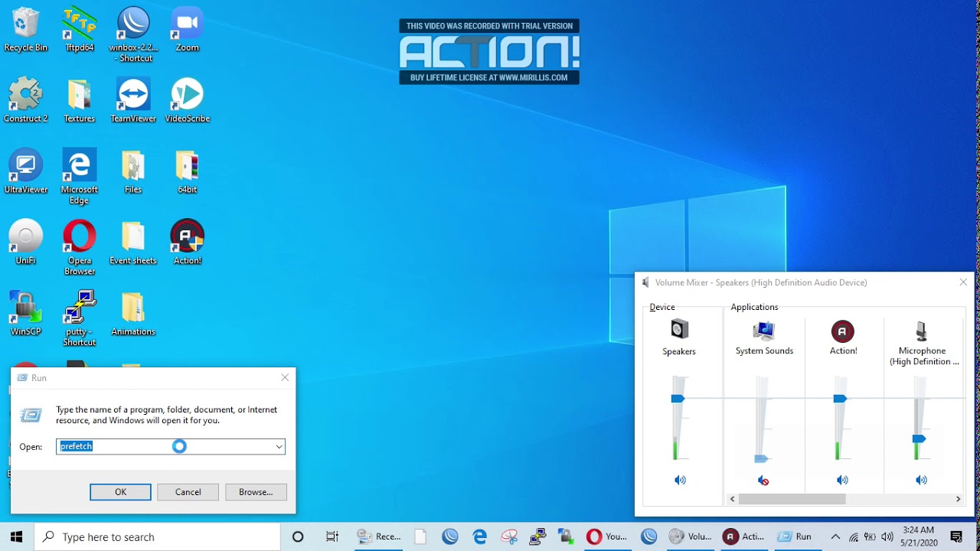Image resolution: width=980 pixels, height=551 pixels.
Task: Launch TeamViewer from the desktop
Action: pos(133,100)
